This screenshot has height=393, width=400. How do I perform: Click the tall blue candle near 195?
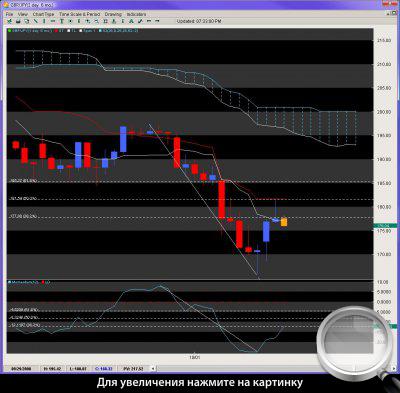[123, 139]
